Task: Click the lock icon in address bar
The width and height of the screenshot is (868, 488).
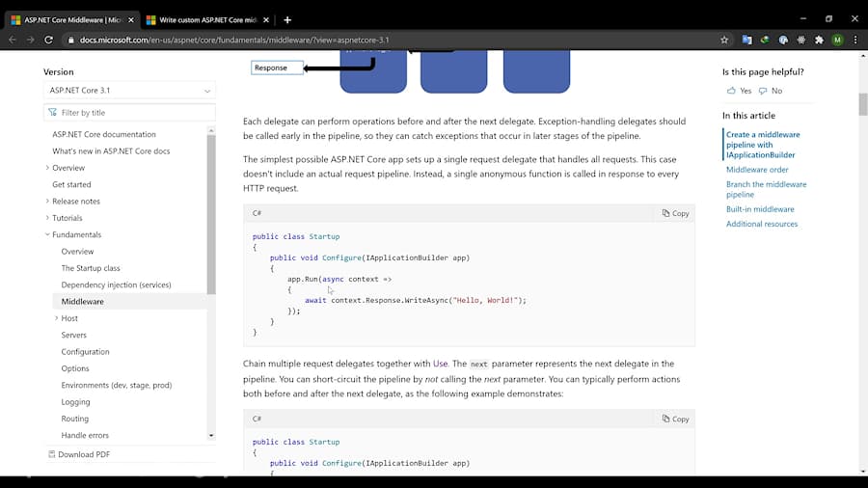Action: point(70,40)
